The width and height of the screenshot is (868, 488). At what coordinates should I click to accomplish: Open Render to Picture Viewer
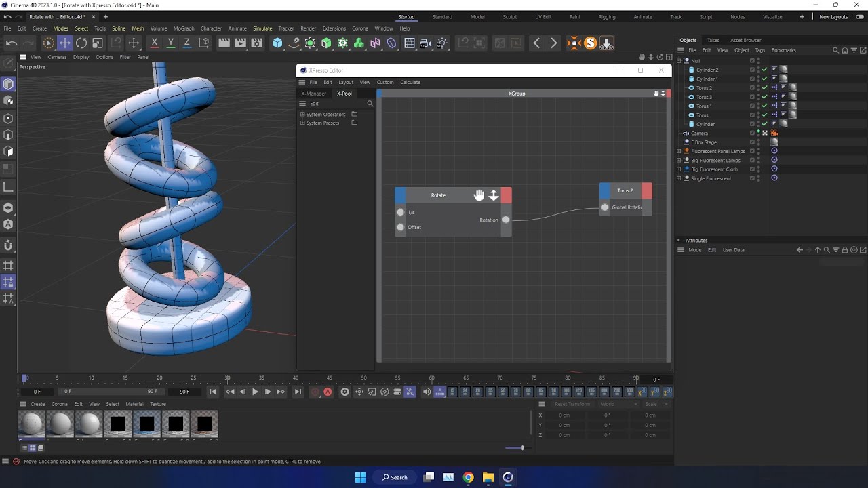(x=240, y=43)
